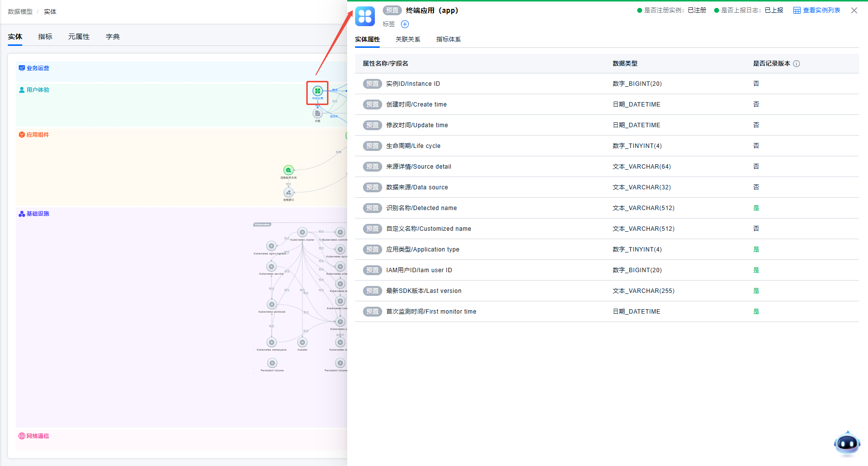Open the 指标体系 tab
Image resolution: width=868 pixels, height=466 pixels.
(x=448, y=39)
